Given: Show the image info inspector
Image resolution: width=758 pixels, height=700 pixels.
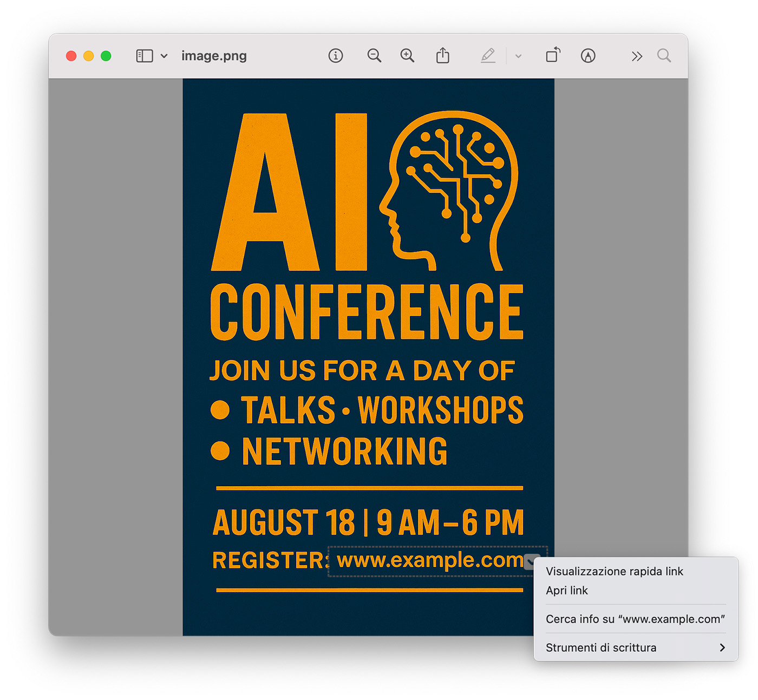Looking at the screenshot, I should [336, 56].
